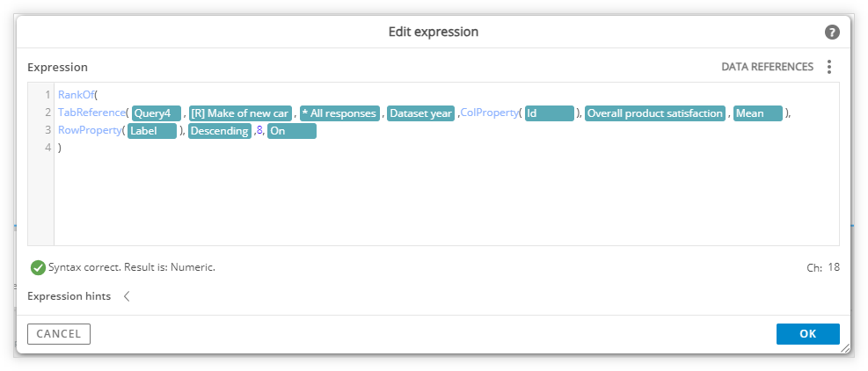Click the green syntax correct checkmark icon
The image size is (868, 371).
tap(38, 267)
